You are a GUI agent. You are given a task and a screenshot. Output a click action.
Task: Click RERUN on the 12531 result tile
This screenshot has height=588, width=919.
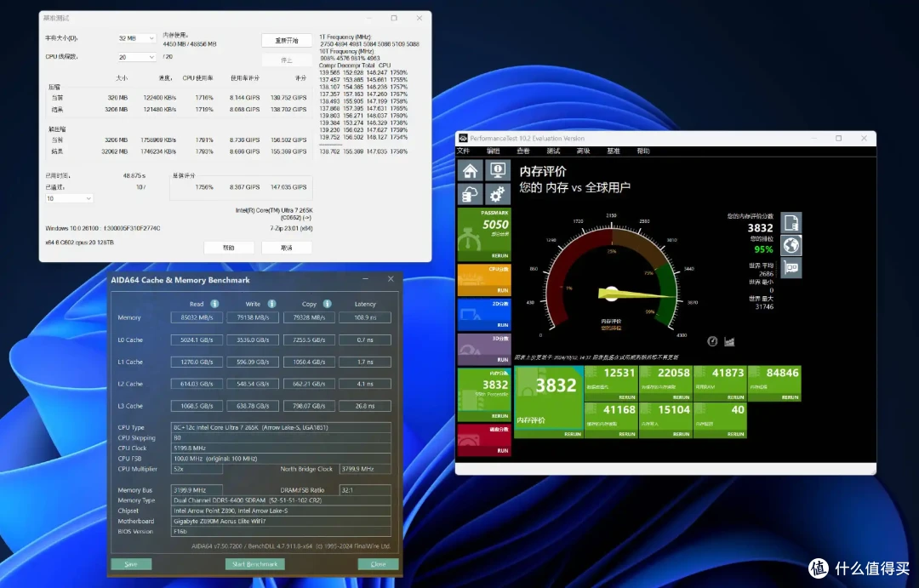pos(626,397)
